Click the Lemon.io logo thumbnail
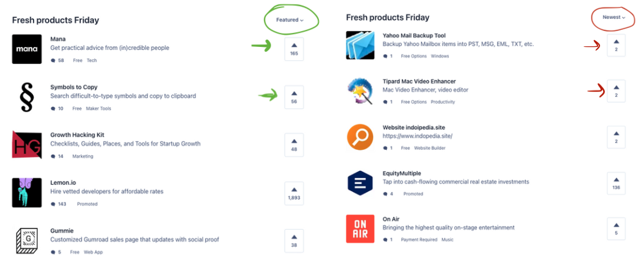The height and width of the screenshot is (276, 644). [x=27, y=193]
